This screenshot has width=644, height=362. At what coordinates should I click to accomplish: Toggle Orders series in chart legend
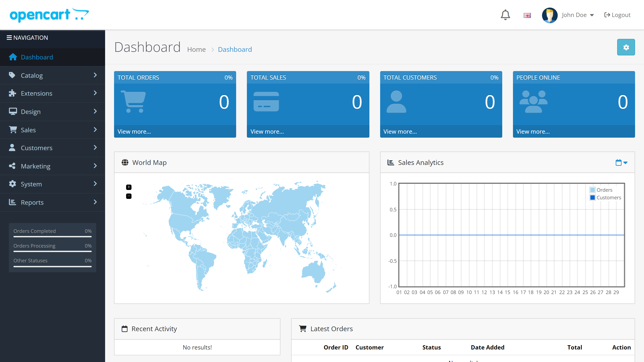(604, 190)
